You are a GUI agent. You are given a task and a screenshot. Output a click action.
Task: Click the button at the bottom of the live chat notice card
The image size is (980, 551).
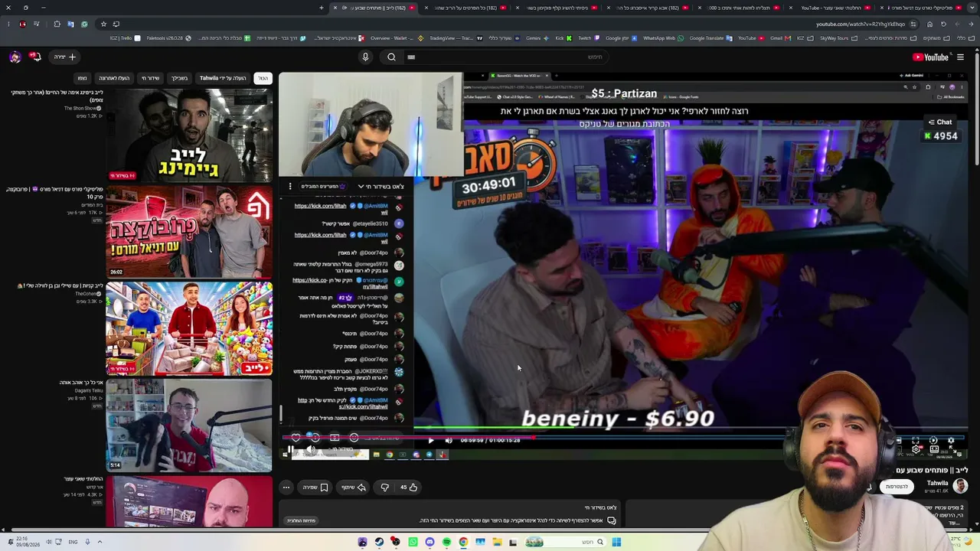point(302,520)
